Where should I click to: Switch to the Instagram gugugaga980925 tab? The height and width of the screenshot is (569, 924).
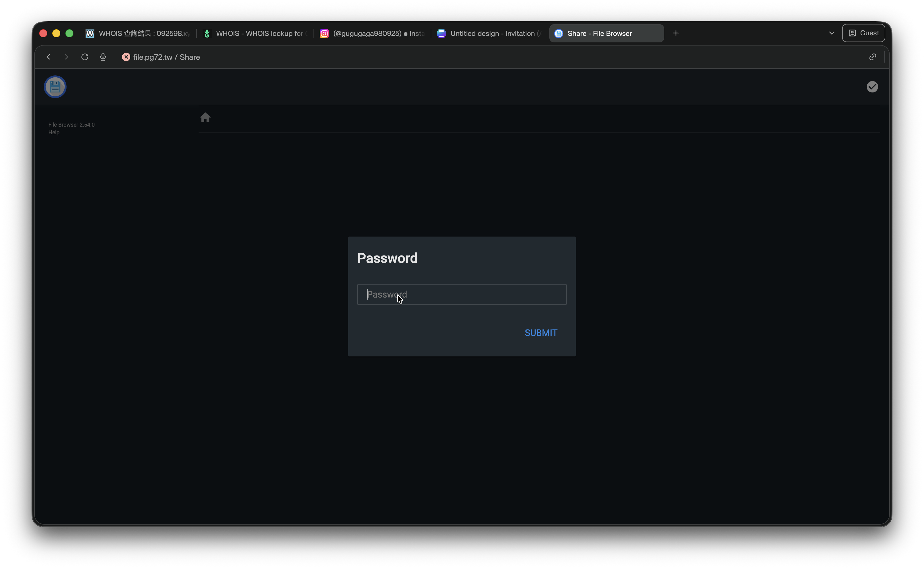(x=372, y=34)
